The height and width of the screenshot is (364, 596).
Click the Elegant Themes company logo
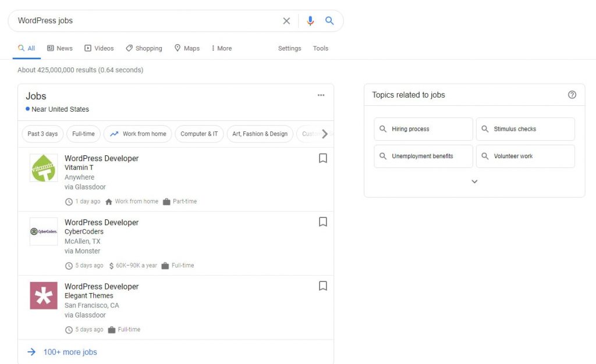[44, 297]
